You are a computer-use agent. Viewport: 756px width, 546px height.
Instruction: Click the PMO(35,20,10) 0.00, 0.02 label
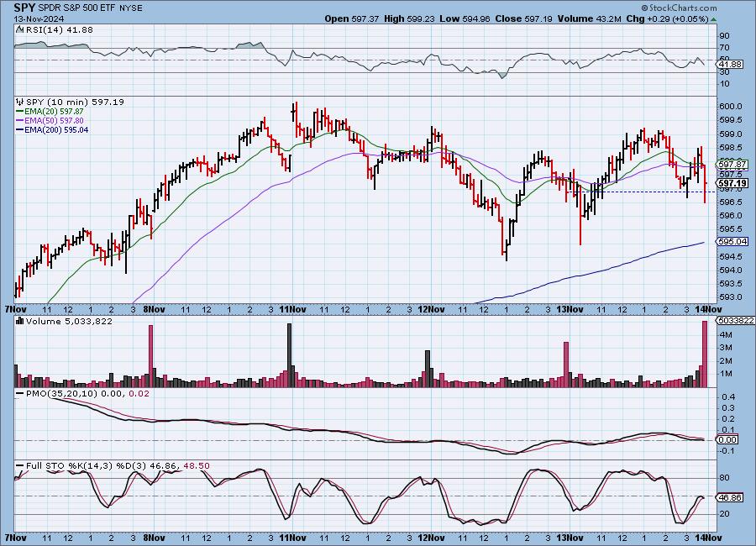[x=82, y=394]
